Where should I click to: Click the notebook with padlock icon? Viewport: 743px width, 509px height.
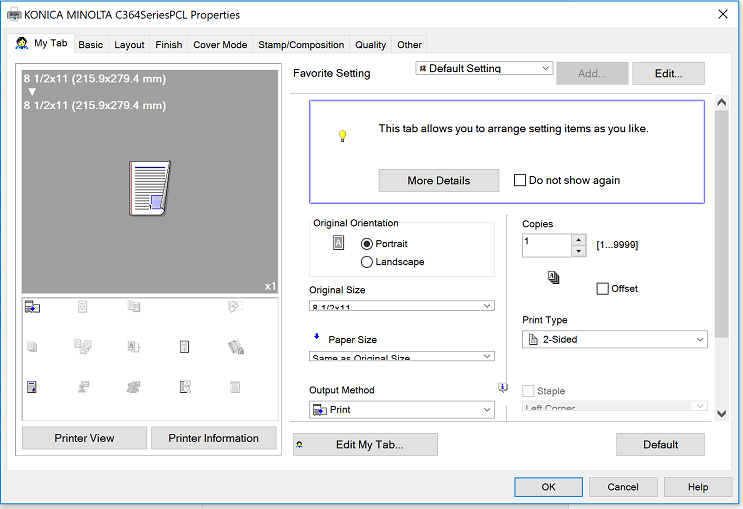pos(236,347)
